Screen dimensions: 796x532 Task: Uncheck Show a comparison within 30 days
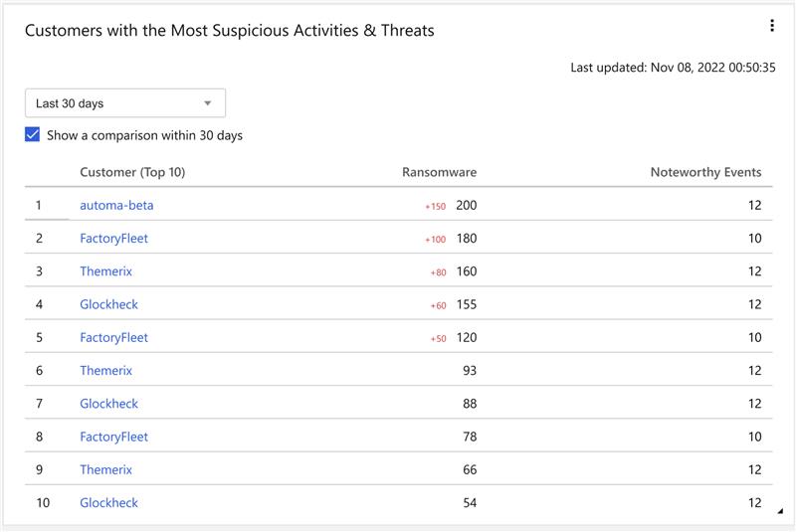coord(33,135)
